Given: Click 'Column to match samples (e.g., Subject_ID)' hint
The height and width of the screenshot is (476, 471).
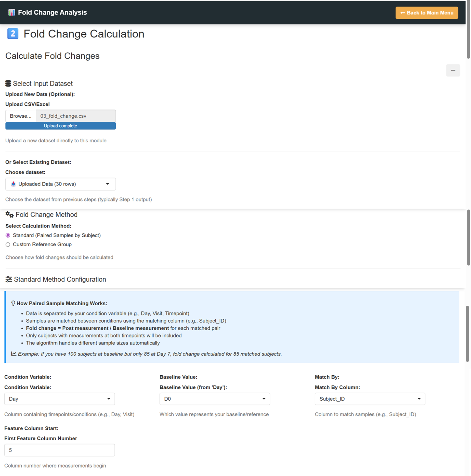Looking at the screenshot, I should click(365, 414).
